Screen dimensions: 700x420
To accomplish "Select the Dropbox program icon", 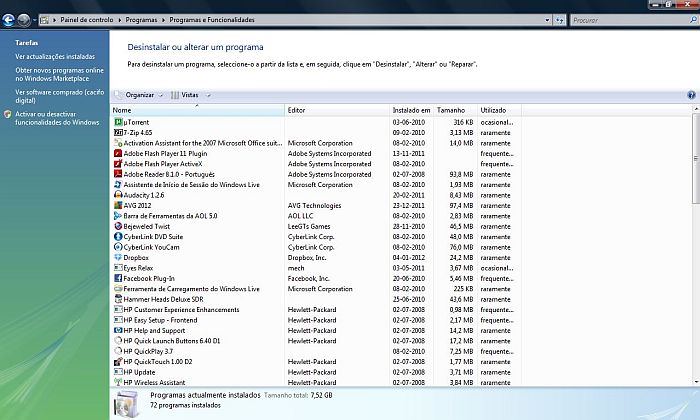I will coord(117,257).
